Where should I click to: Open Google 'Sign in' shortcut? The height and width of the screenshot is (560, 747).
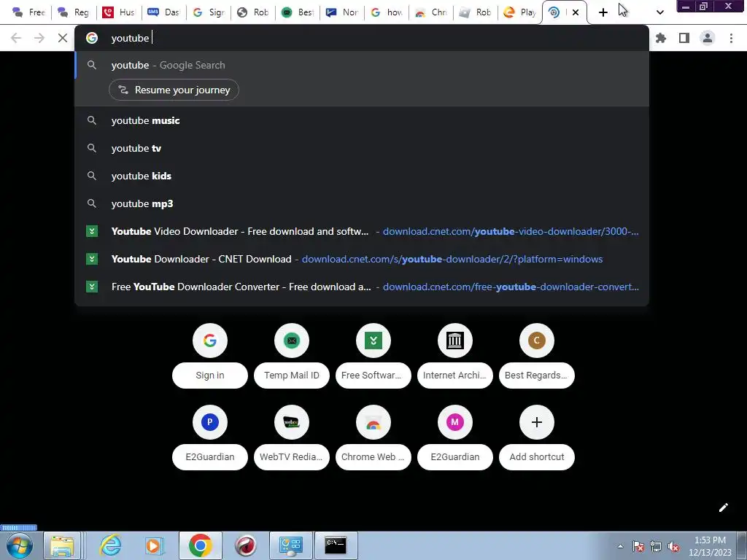point(210,341)
